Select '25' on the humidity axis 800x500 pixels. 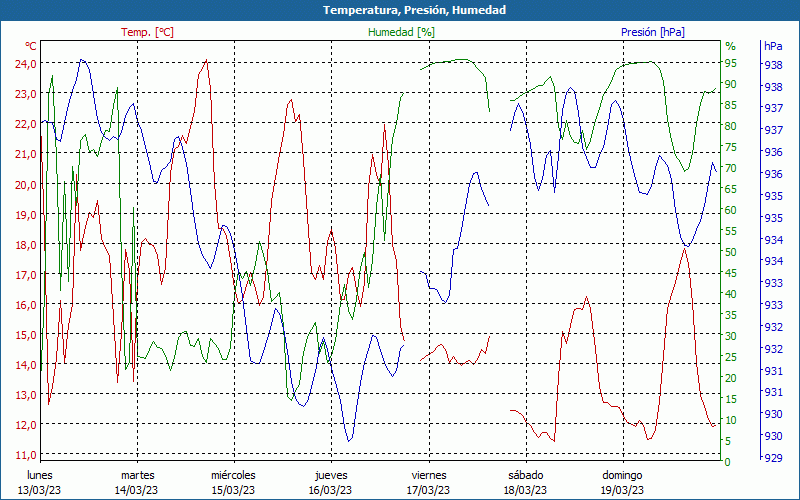coord(731,357)
